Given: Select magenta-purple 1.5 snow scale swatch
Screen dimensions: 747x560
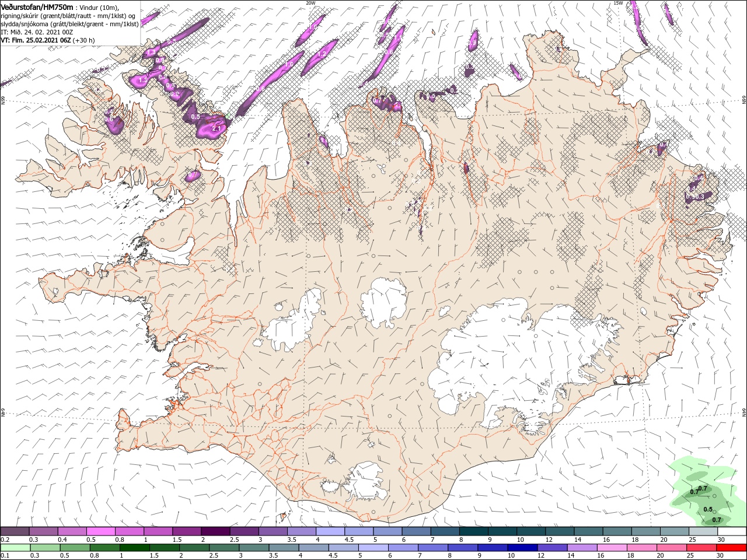Looking at the screenshot, I should click(x=187, y=531).
